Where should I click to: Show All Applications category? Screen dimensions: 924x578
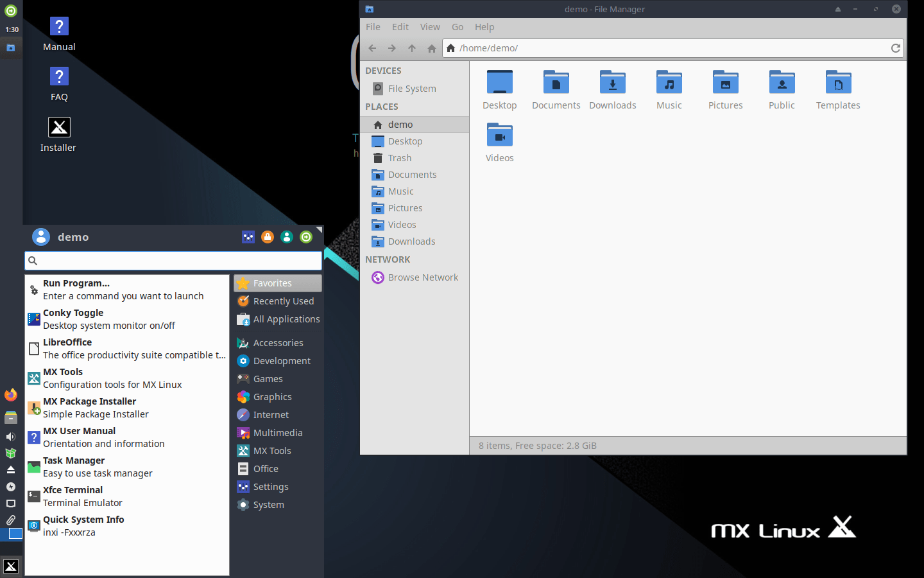[x=278, y=319]
